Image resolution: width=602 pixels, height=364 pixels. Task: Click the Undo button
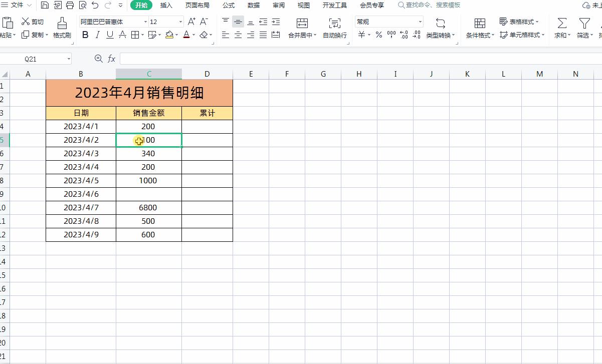click(95, 6)
